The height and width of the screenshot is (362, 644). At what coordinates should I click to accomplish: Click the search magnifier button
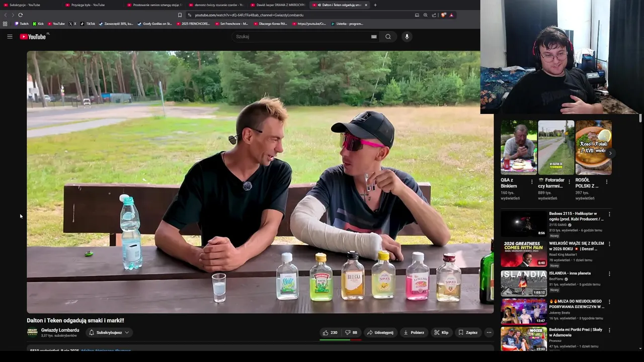point(388,37)
